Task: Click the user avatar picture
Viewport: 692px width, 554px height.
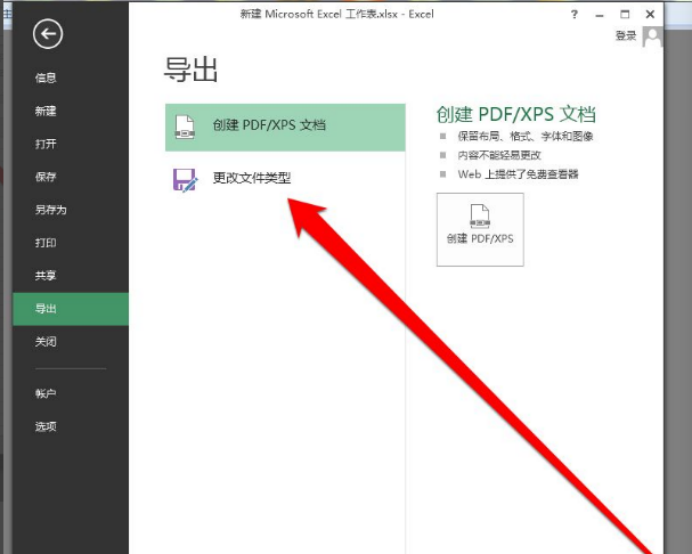Action: pyautogui.click(x=652, y=37)
